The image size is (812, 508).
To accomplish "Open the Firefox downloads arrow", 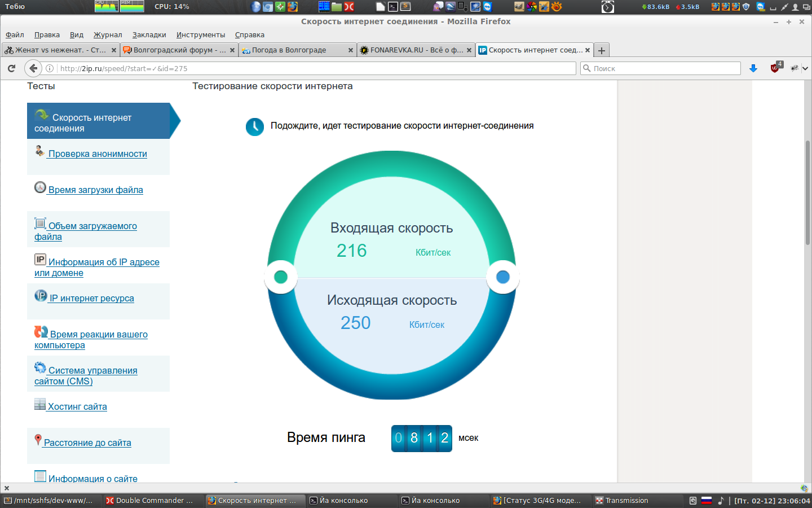I will [x=753, y=68].
